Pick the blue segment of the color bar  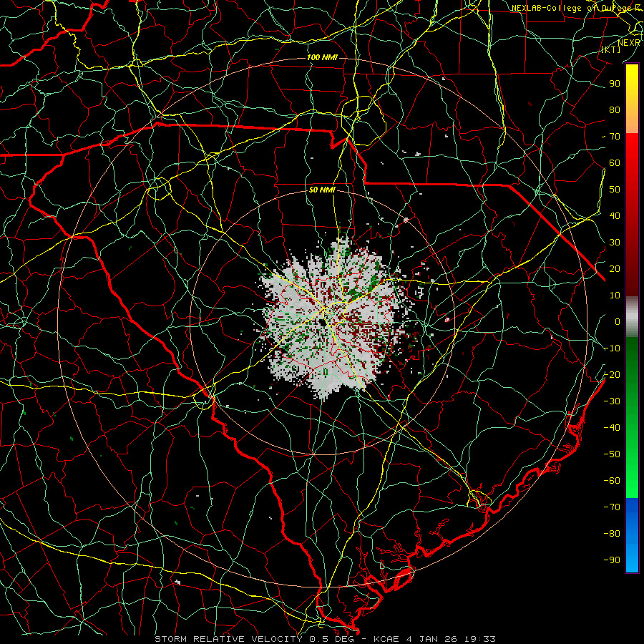[x=632, y=535]
